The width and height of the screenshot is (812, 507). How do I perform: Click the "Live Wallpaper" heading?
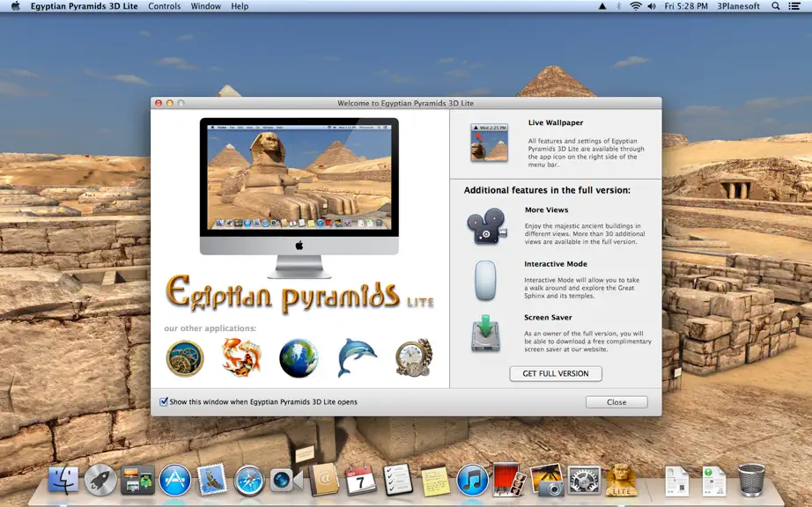click(556, 122)
